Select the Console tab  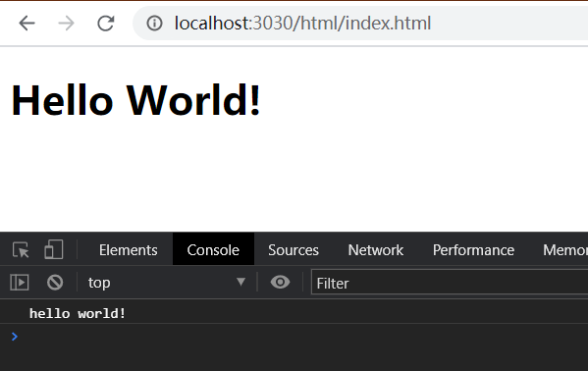(x=213, y=250)
